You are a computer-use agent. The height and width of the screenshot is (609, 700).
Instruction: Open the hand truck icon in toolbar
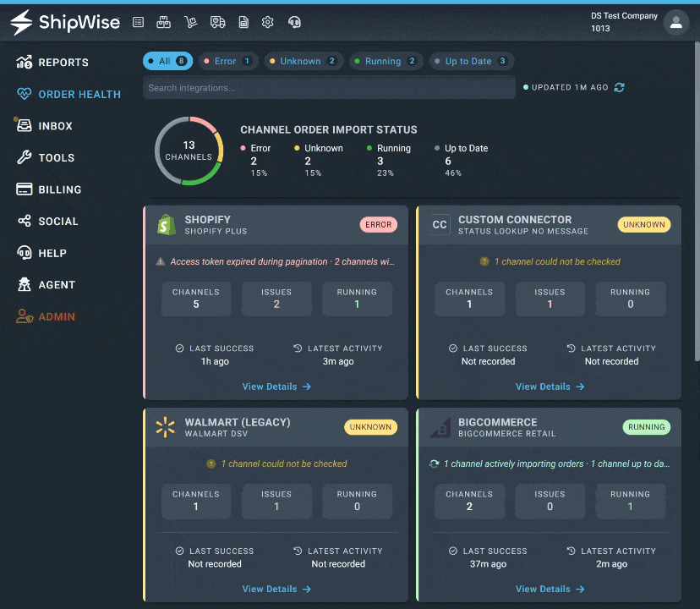(x=190, y=22)
